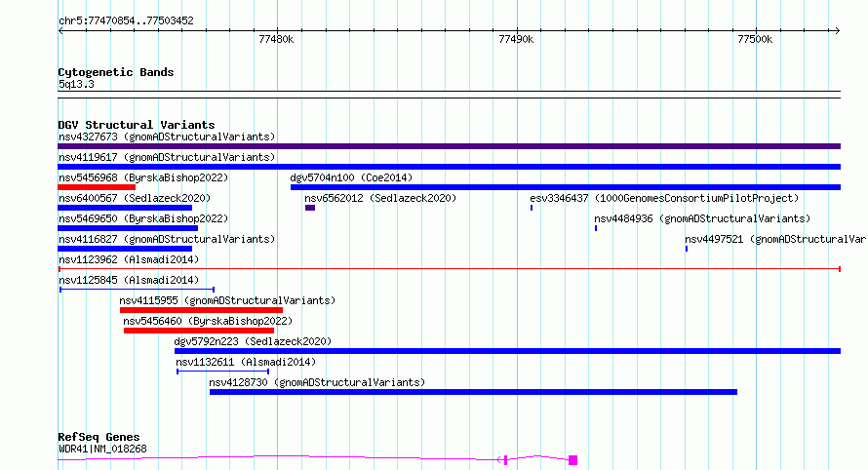Viewport: 868px width, 470px height.
Task: Click the nsv4497521 gnomAD variant label
Action: pos(776,239)
